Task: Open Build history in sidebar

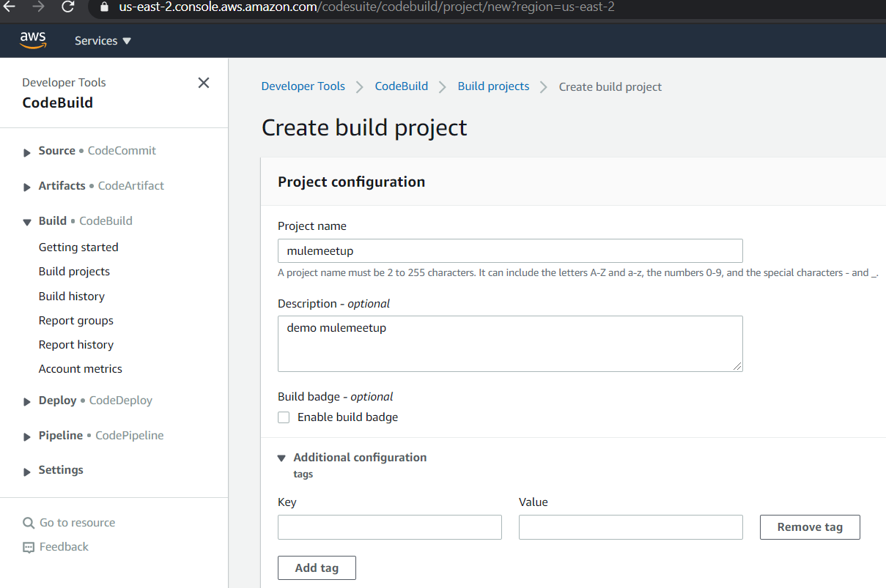Action: (x=72, y=296)
